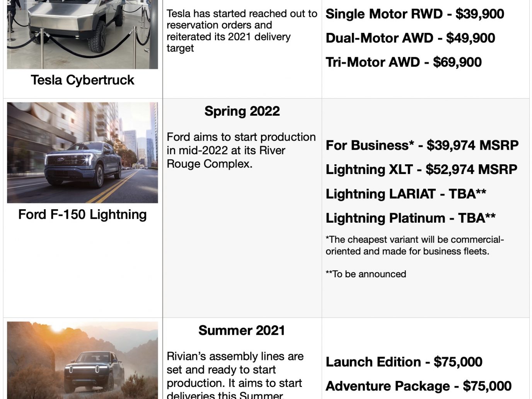The height and width of the screenshot is (399, 532).
Task: Click 'Adventure Package - $75,000' line
Action: [x=419, y=386]
